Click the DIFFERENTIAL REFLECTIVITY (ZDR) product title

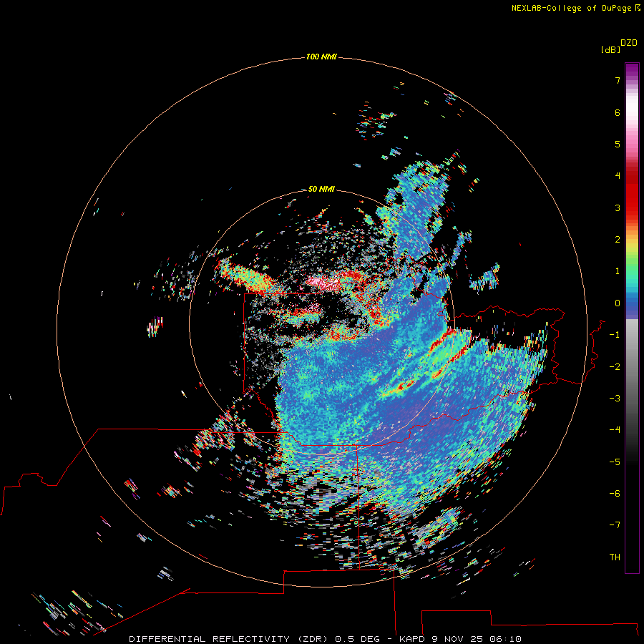click(x=228, y=639)
